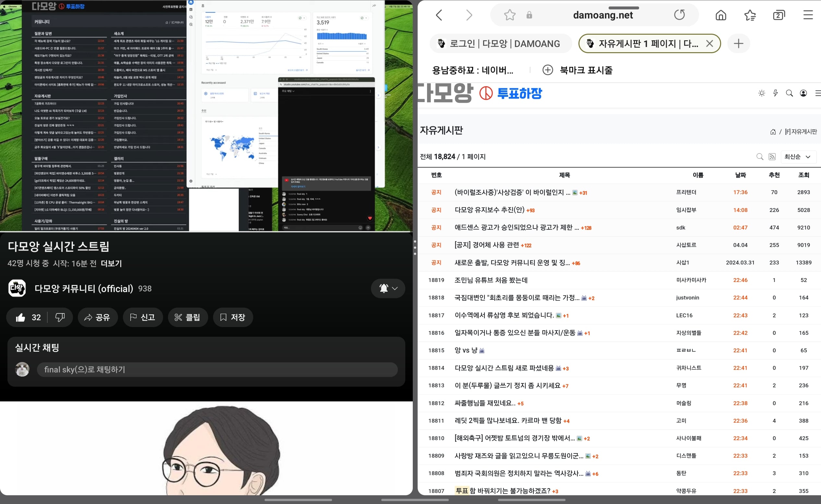Click the 북마크 표시줄 add button
Viewport: 821px width, 504px height.
(548, 70)
